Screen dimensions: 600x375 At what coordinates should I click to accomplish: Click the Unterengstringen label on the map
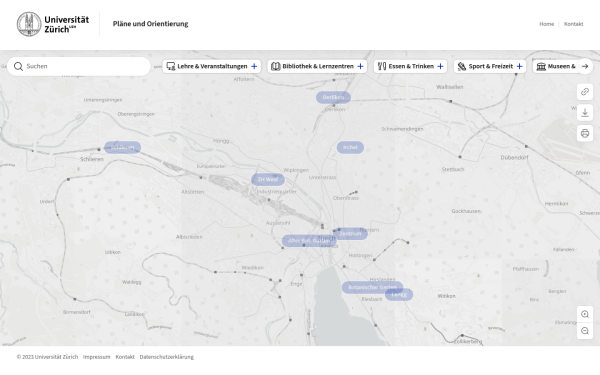pyautogui.click(x=103, y=100)
